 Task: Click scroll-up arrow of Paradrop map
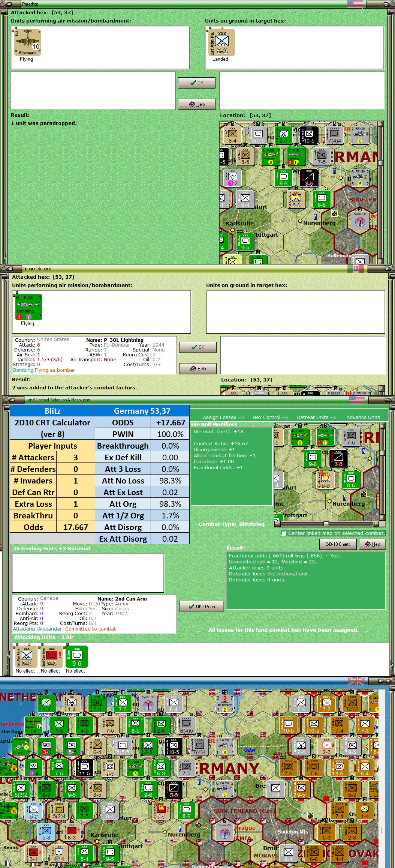(x=381, y=123)
